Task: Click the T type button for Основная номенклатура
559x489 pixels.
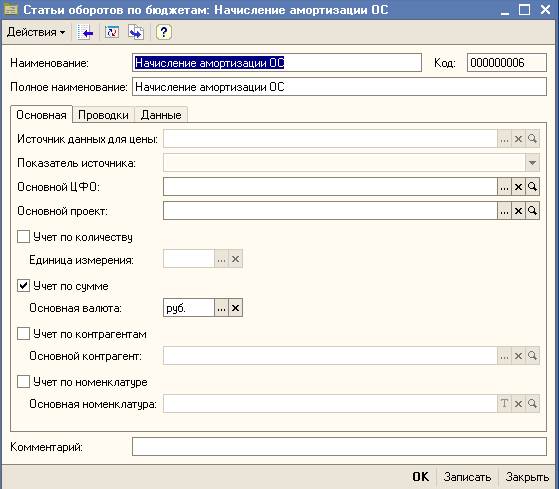Action: [504, 403]
